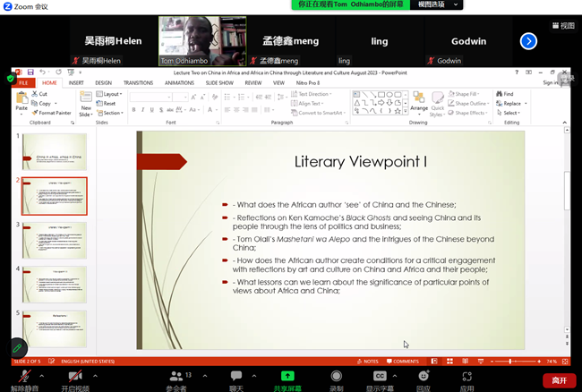
Task: Show captions with the CC icon
Action: click(380, 378)
